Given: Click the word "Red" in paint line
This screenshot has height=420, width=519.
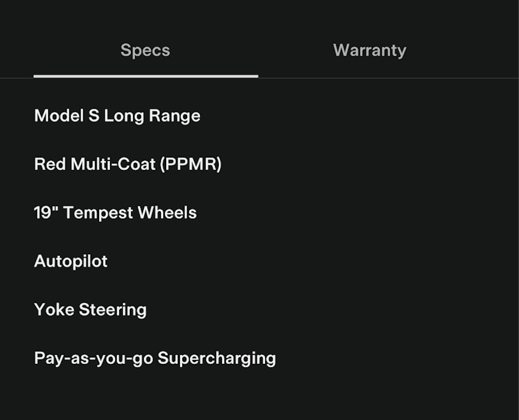Looking at the screenshot, I should [50, 164].
